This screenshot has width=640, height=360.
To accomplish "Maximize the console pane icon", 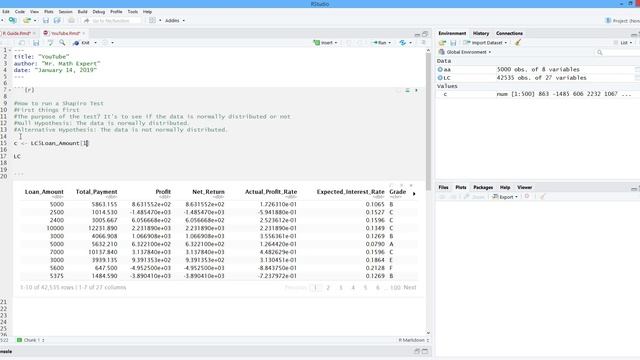I will (x=425, y=351).
